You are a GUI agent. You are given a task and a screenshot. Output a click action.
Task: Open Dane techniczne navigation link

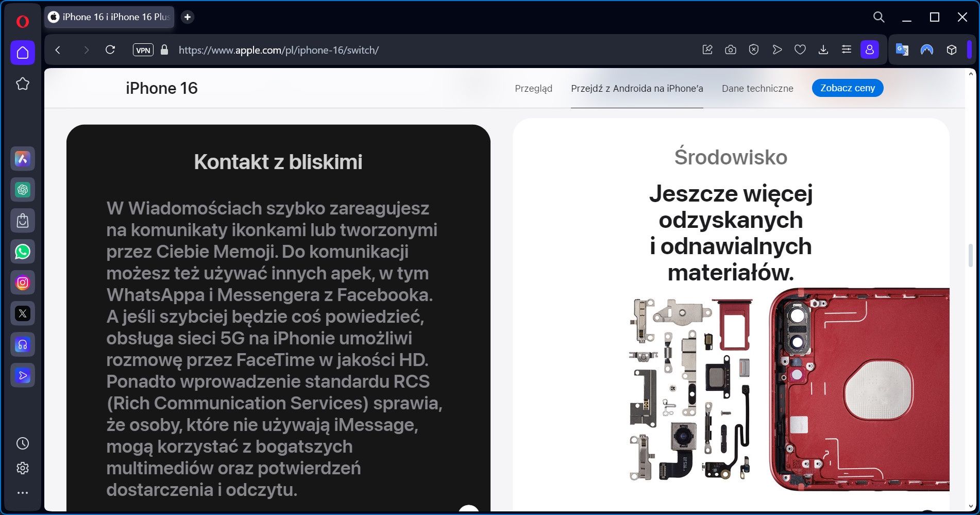click(x=757, y=88)
